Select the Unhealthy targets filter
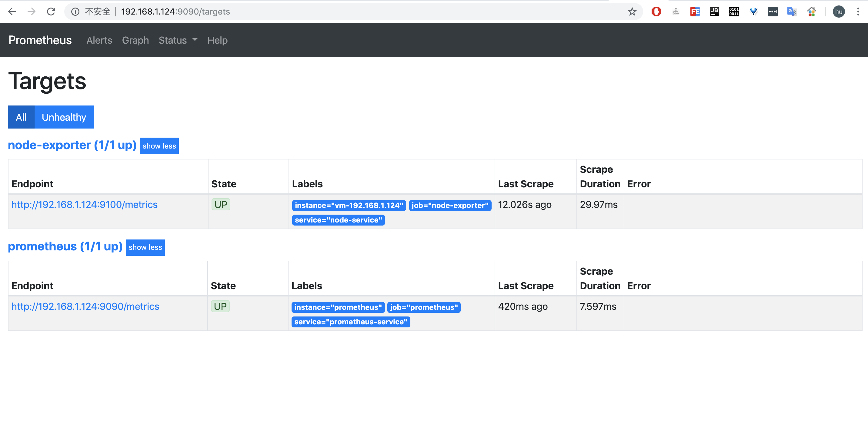 pyautogui.click(x=64, y=117)
